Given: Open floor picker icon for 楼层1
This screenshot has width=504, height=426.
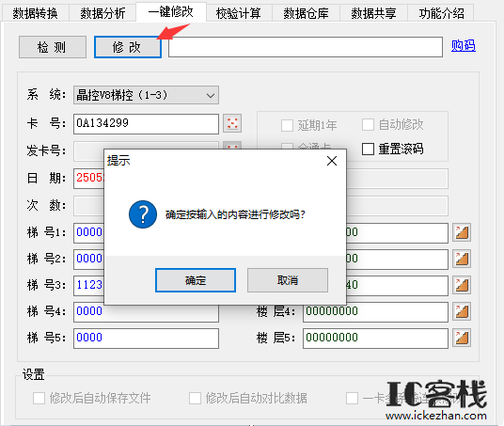Looking at the screenshot, I should coord(462,232).
